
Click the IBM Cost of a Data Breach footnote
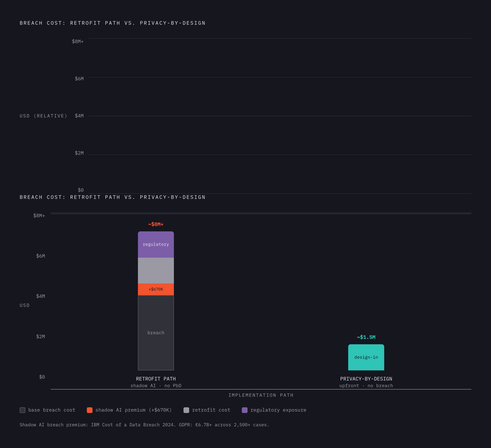[x=144, y=425]
